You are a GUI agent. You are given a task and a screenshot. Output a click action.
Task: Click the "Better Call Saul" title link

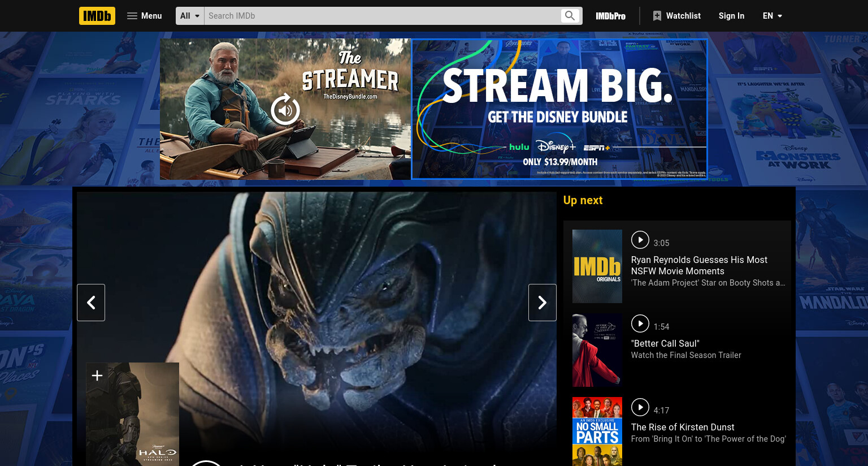coord(665,343)
